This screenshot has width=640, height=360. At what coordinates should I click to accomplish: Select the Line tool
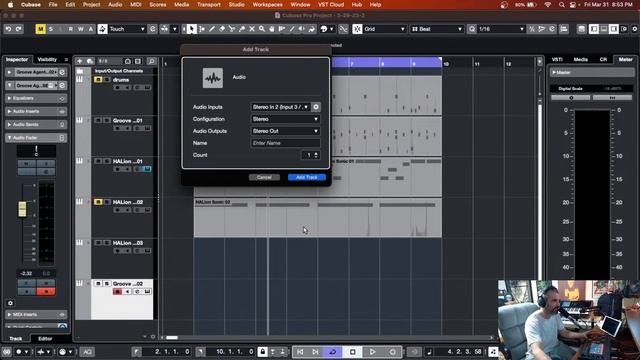[x=292, y=29]
